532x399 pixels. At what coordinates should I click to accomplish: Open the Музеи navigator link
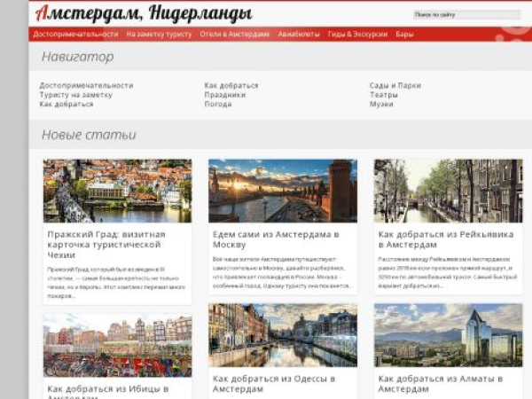tap(381, 104)
